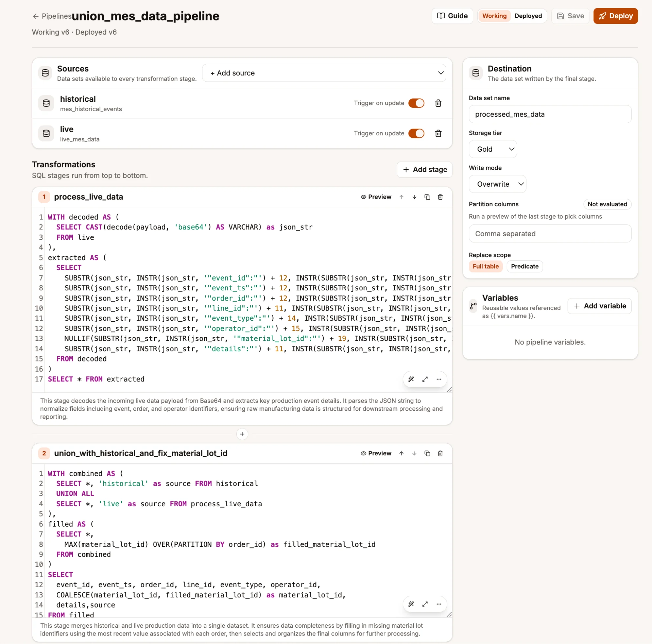Click stage number 2 badge

pos(44,453)
